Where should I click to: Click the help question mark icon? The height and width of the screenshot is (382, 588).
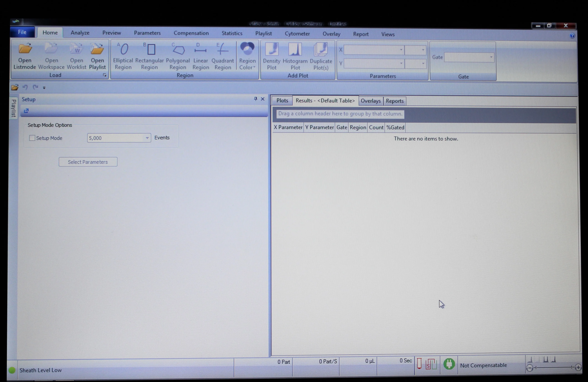[572, 36]
